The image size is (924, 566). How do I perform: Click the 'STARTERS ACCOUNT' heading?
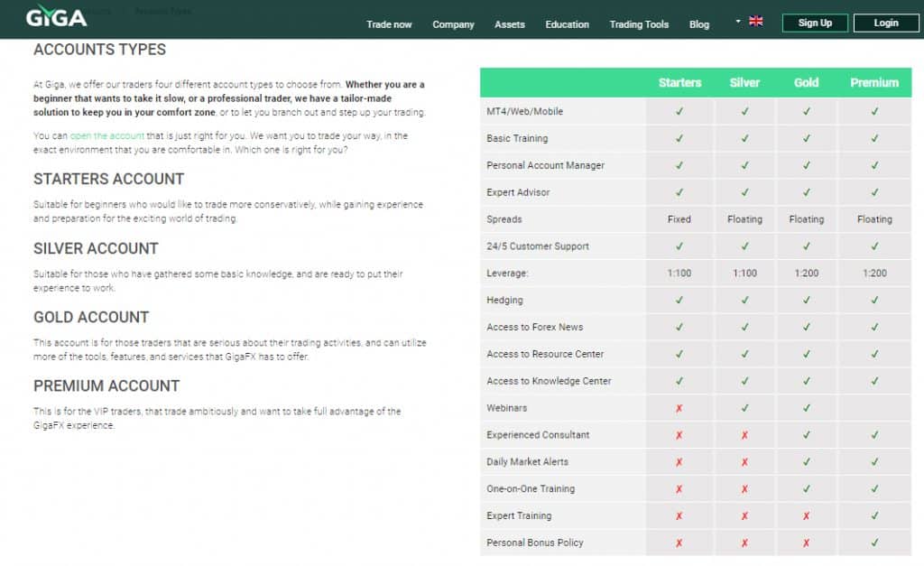coord(108,179)
